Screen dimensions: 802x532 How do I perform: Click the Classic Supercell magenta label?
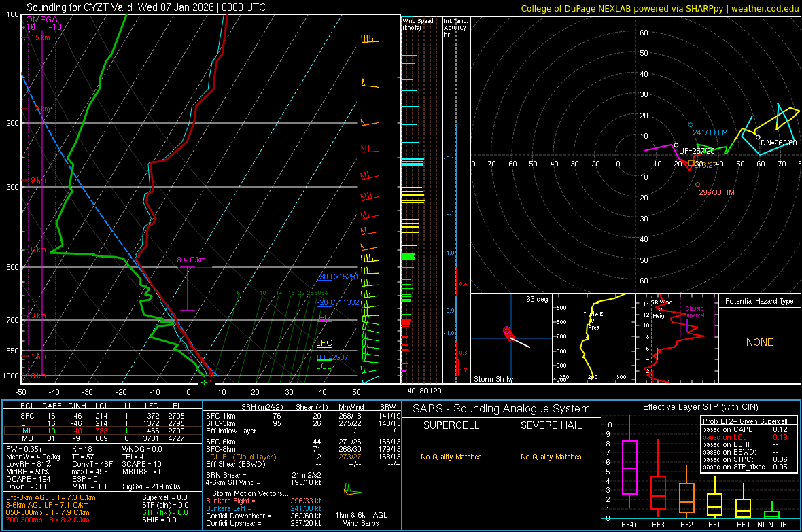(695, 312)
